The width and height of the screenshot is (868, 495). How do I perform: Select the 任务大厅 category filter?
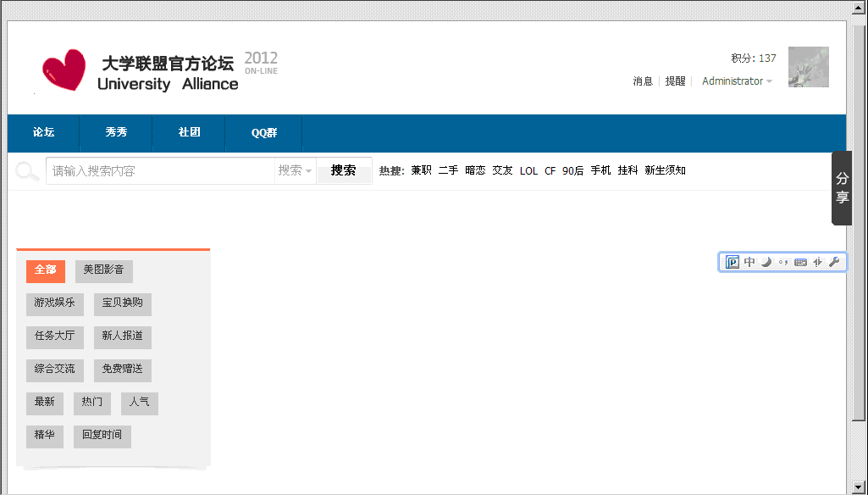[x=55, y=337]
